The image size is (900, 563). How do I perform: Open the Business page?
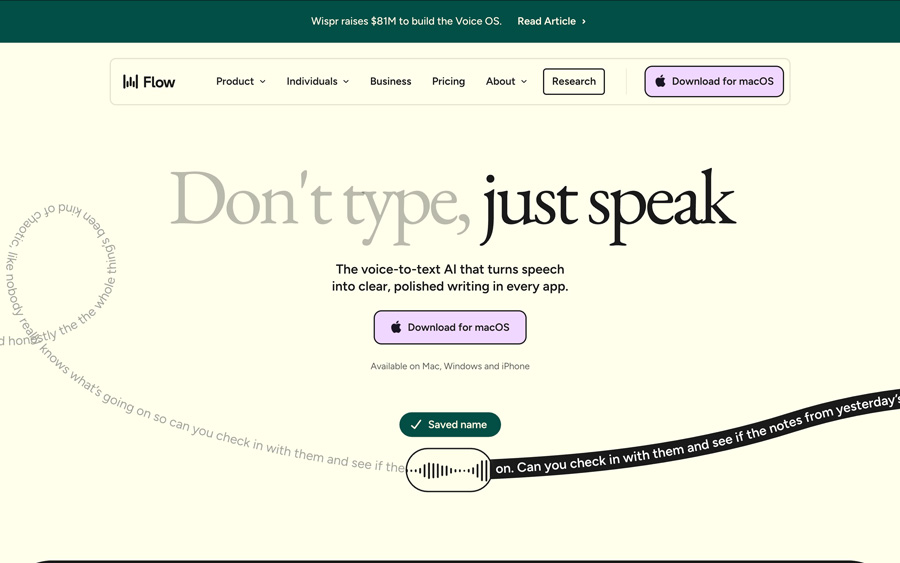[x=390, y=81]
